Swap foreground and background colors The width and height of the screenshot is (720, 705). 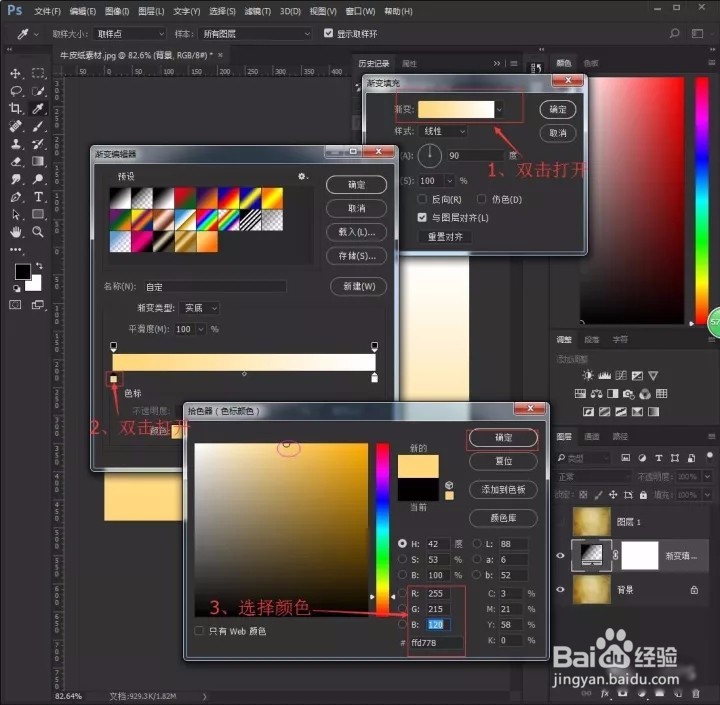39,265
